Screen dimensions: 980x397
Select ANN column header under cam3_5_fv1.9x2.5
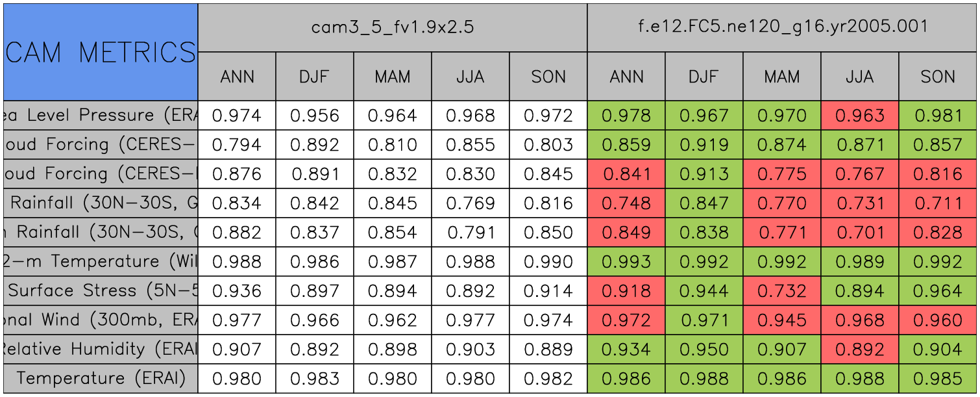click(x=237, y=77)
